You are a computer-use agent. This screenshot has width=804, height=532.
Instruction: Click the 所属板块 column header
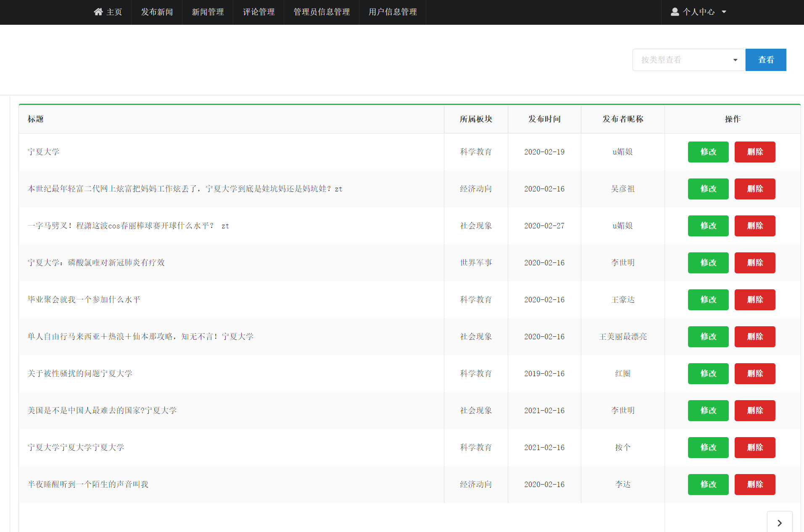coord(476,119)
